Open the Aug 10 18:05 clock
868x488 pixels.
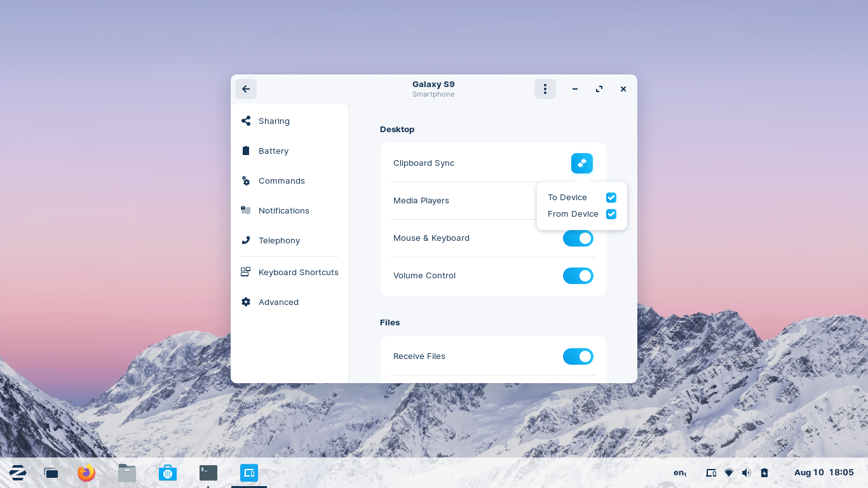(x=824, y=472)
